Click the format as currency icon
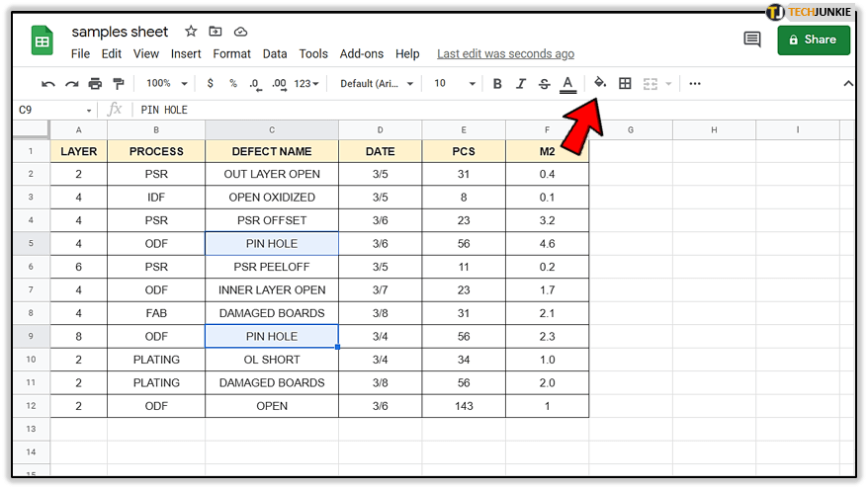The width and height of the screenshot is (868, 489). (x=211, y=84)
